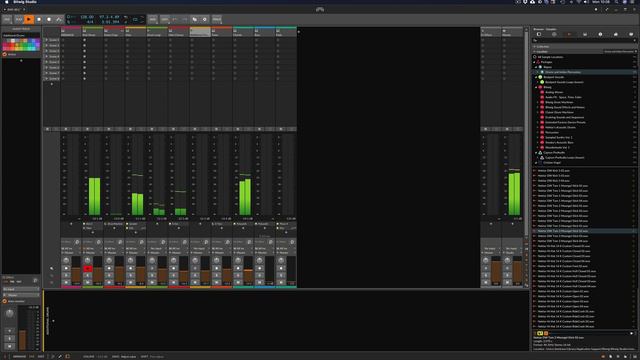Image resolution: width=640 pixels, height=360 pixels.
Task: Collapse the Capsun ProAudio group
Action: [x=536, y=153]
